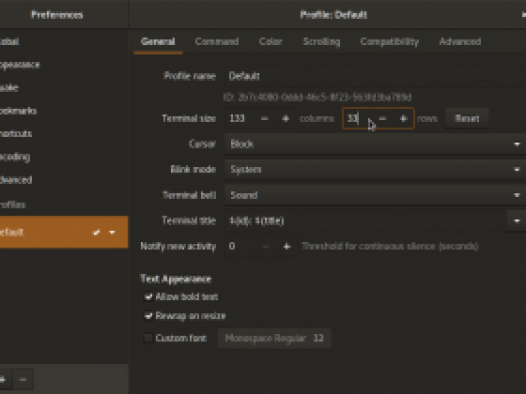The image size is (526, 394).
Task: Switch to the Color tab
Action: pos(270,42)
